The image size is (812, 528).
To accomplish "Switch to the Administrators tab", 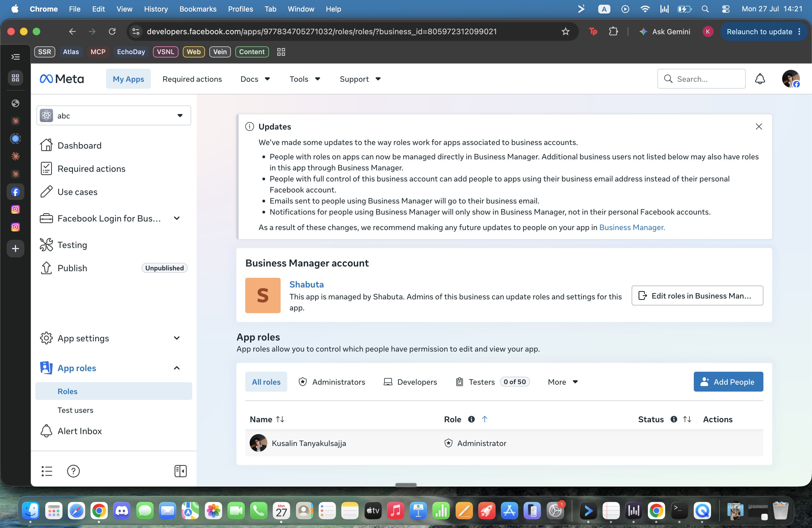I will (x=332, y=382).
